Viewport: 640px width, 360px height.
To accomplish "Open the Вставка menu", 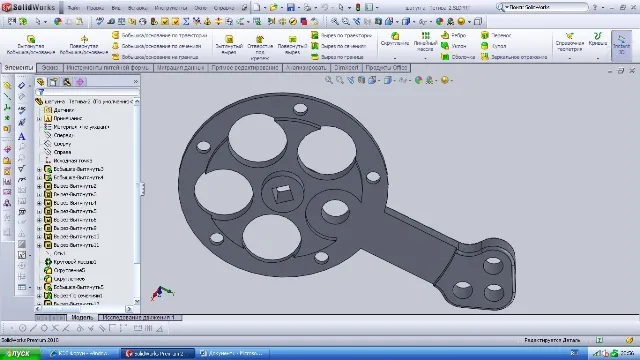I will 138,8.
